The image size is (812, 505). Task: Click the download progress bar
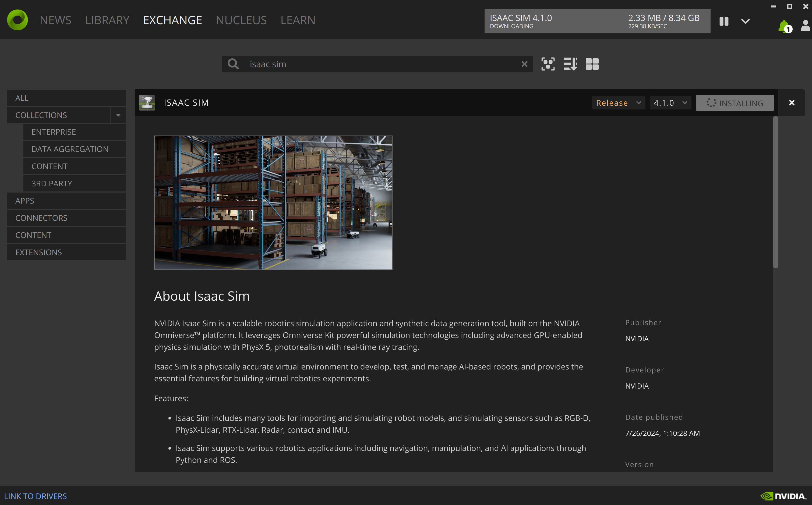point(597,21)
